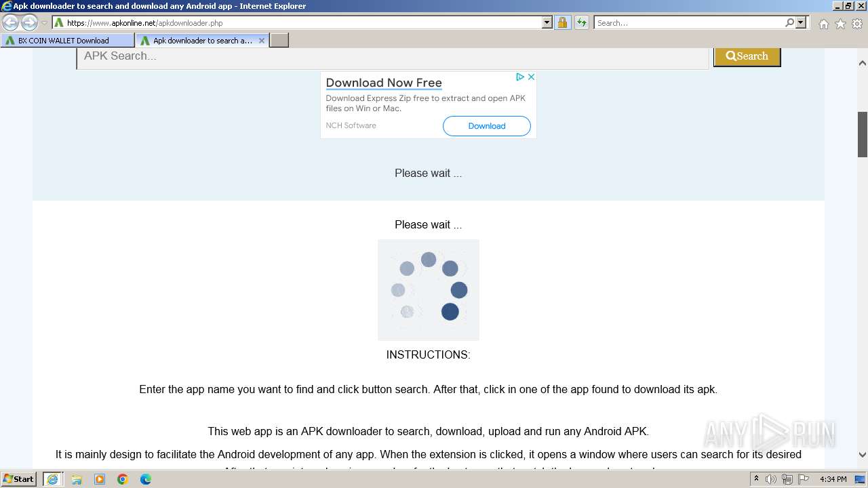
Task: Open the volume speaker tray icon
Action: pos(771,479)
